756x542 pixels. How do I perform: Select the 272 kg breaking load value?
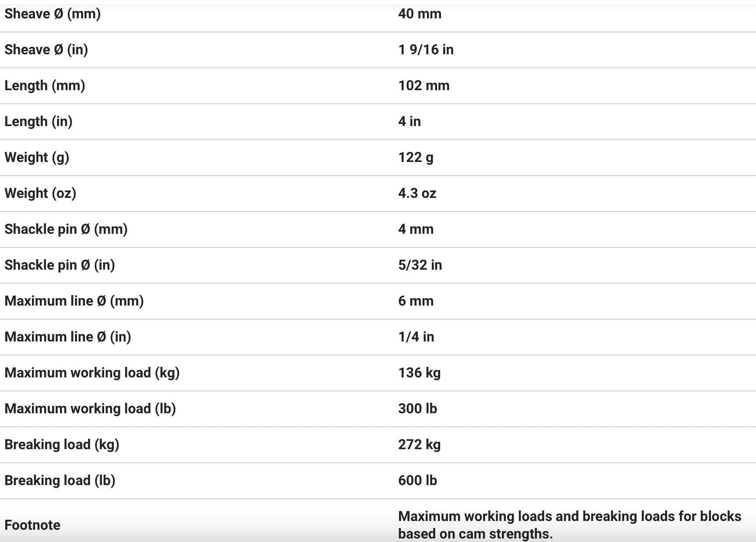pos(419,445)
